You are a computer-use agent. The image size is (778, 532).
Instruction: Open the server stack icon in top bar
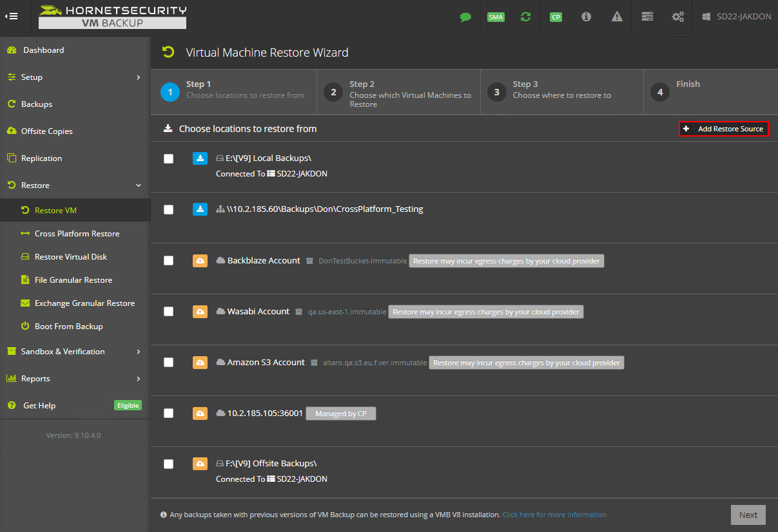(647, 17)
